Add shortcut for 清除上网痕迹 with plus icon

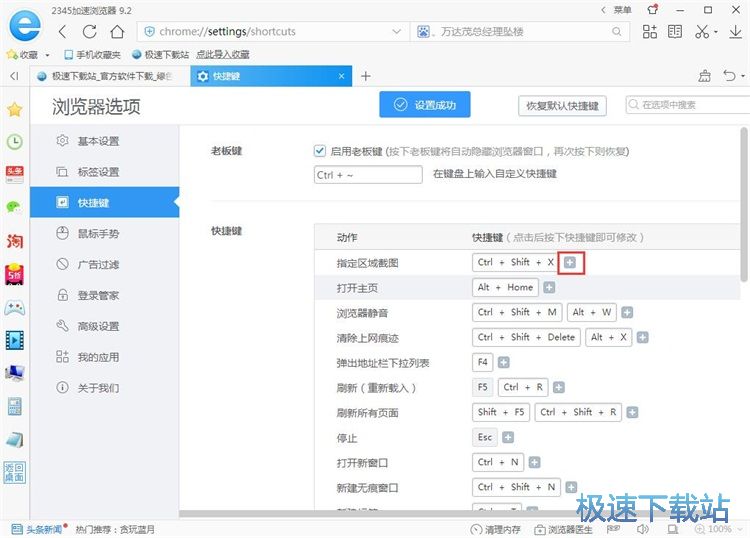[x=643, y=338]
